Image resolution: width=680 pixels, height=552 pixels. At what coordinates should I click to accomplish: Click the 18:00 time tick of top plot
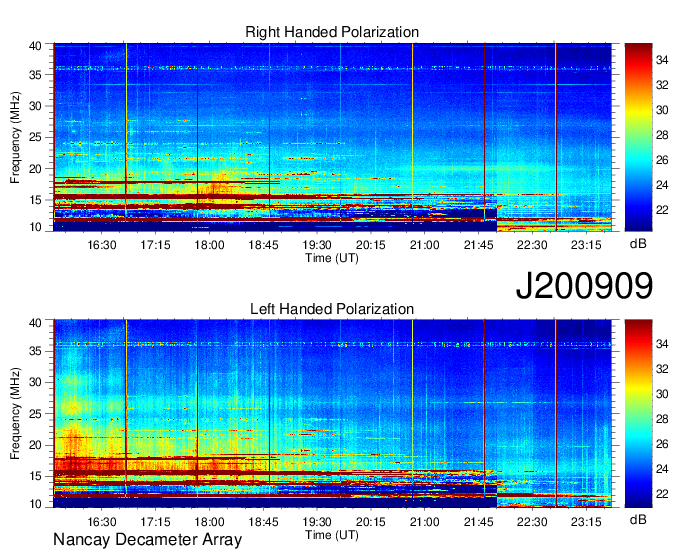[209, 245]
